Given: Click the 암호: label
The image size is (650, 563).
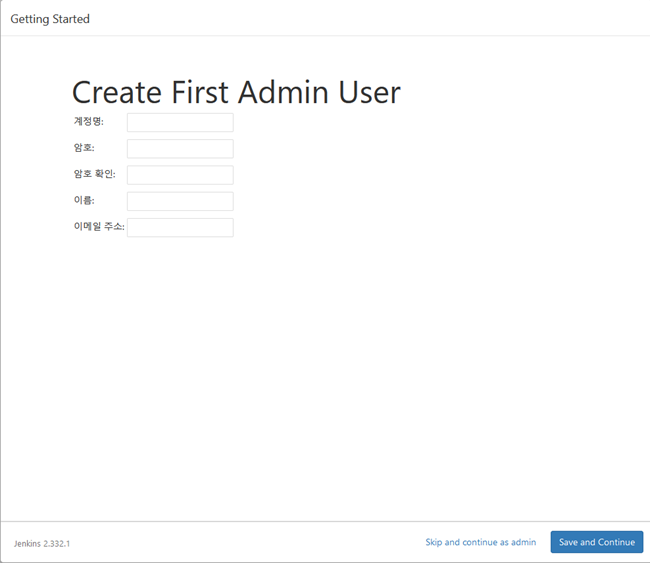Looking at the screenshot, I should [84, 148].
